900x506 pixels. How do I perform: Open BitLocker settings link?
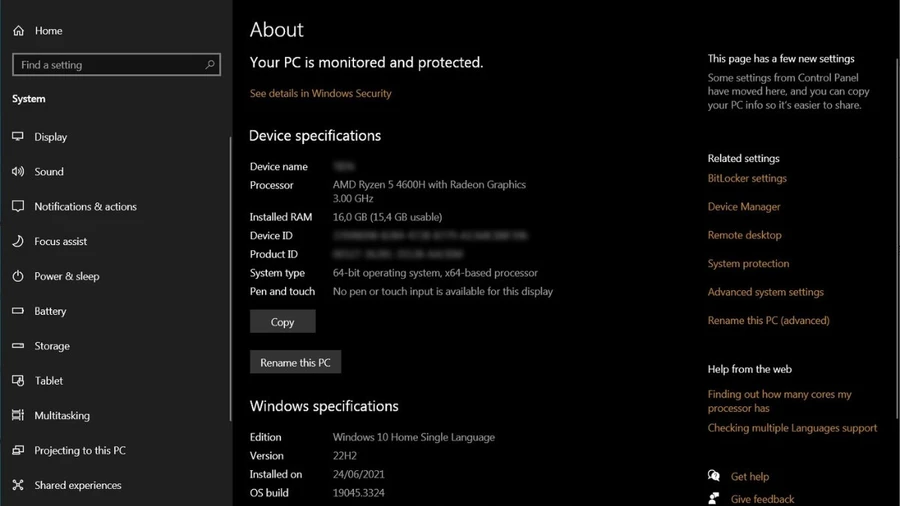click(x=747, y=178)
